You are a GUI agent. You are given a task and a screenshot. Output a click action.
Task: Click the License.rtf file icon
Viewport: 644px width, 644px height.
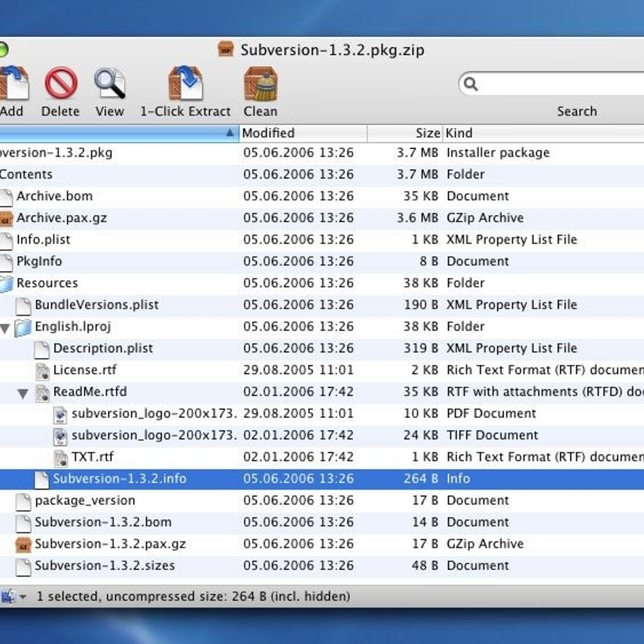(42, 371)
